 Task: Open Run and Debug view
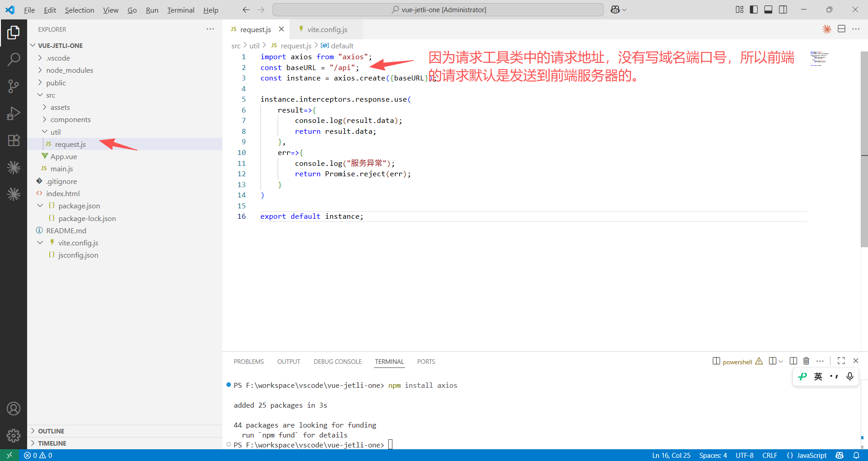point(14,113)
